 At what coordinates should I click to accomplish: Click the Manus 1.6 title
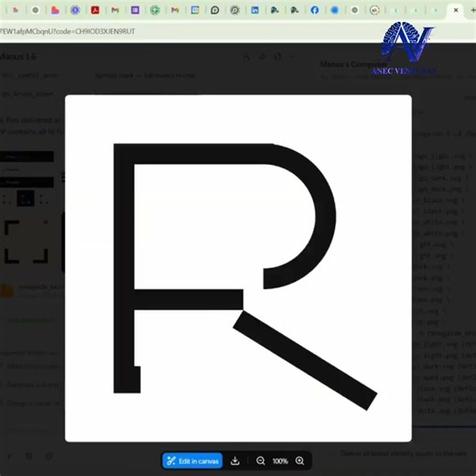17,57
